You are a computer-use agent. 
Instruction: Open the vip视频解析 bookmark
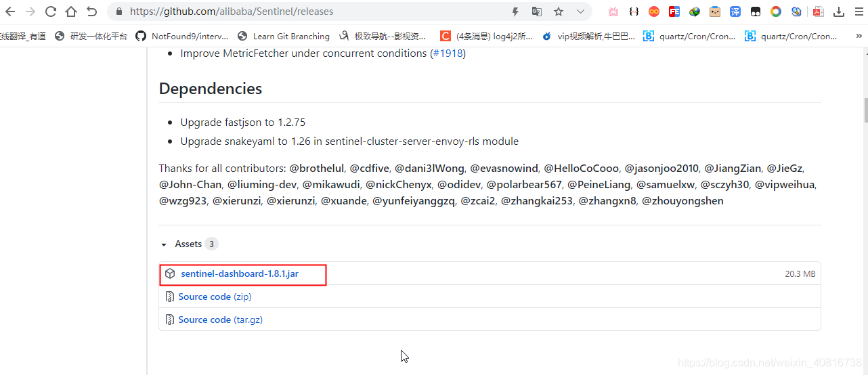click(x=588, y=36)
